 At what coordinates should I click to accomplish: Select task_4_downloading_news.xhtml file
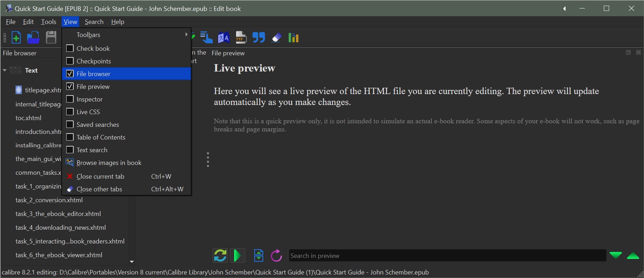click(x=61, y=227)
